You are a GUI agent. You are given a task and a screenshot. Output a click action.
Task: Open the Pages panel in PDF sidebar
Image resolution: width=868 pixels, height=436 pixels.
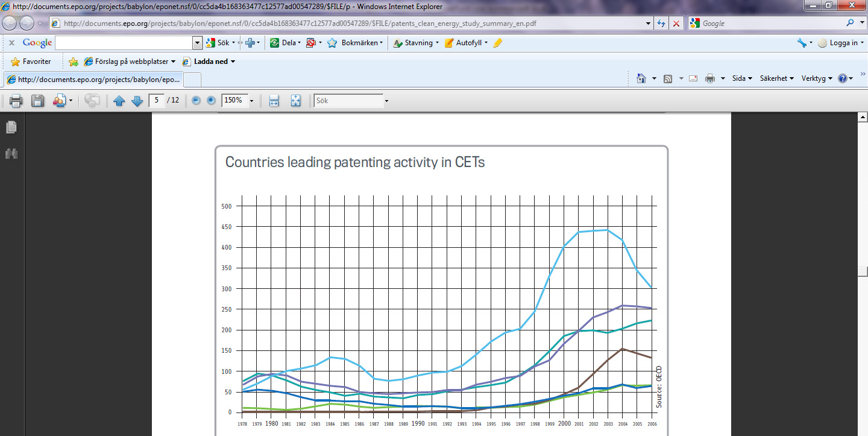click(11, 127)
